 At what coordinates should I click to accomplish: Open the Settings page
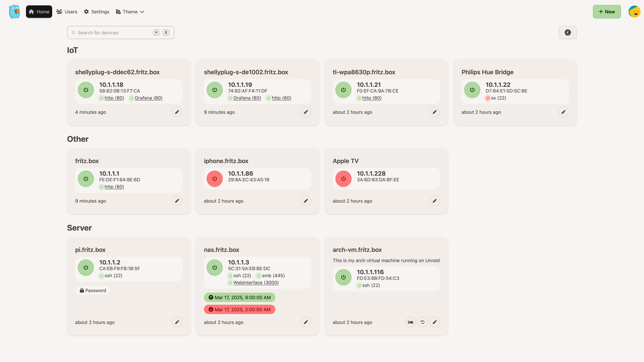point(96,12)
